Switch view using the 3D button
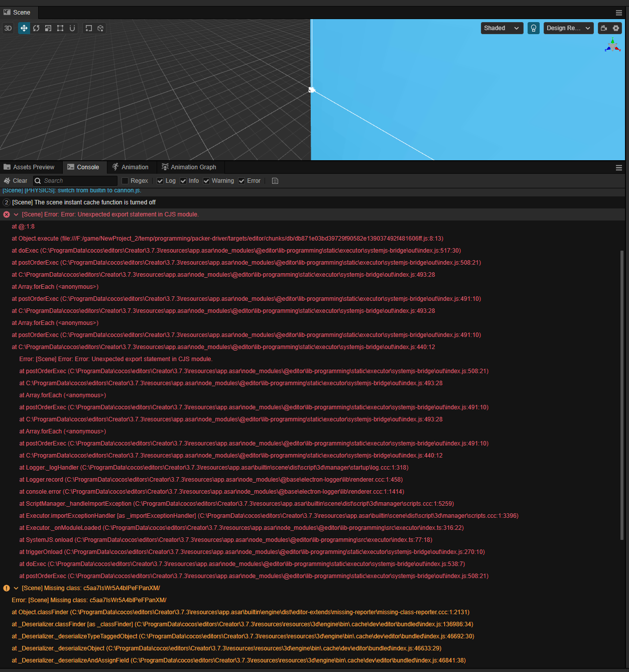This screenshot has height=672, width=629. [x=8, y=28]
